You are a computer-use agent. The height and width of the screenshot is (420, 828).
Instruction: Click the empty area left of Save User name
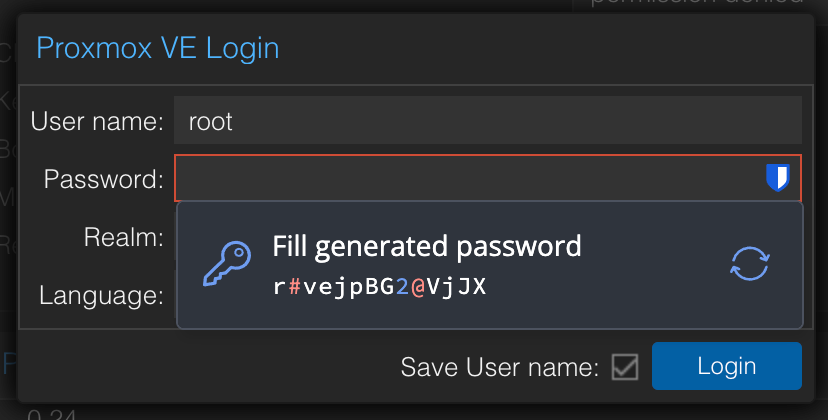tap(206, 367)
